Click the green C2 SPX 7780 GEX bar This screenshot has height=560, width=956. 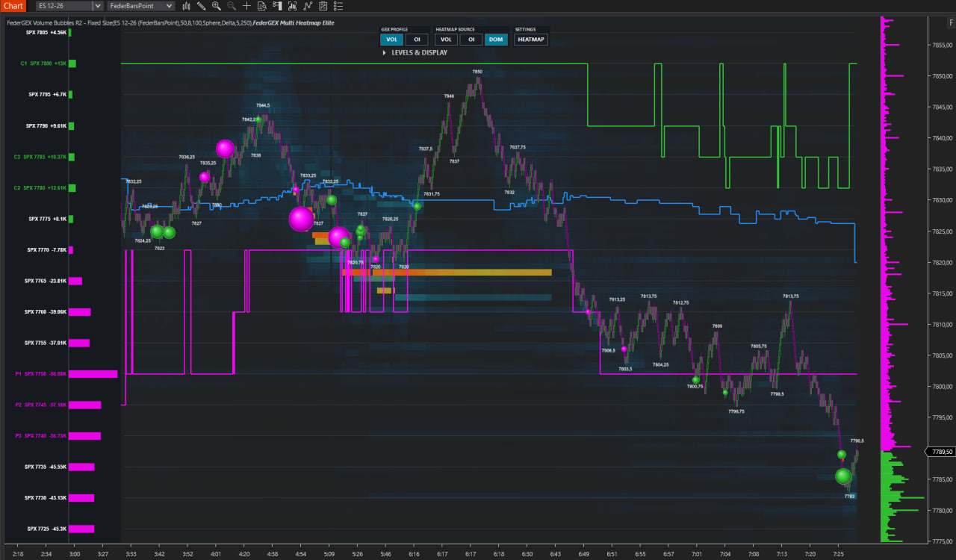coord(72,188)
